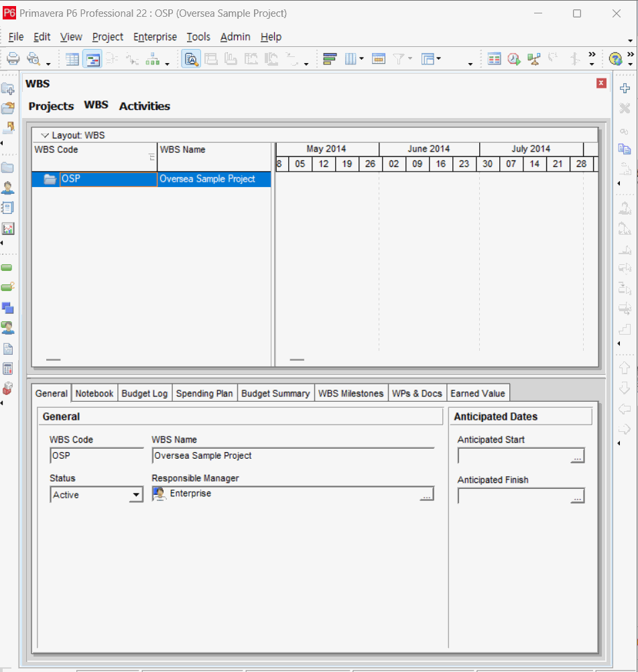Click the WBS Name input field

tap(294, 455)
